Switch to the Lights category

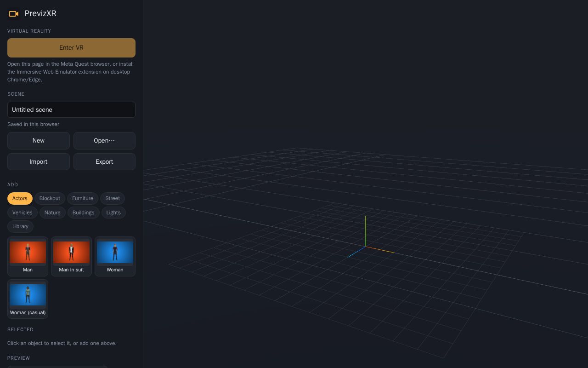coord(113,213)
